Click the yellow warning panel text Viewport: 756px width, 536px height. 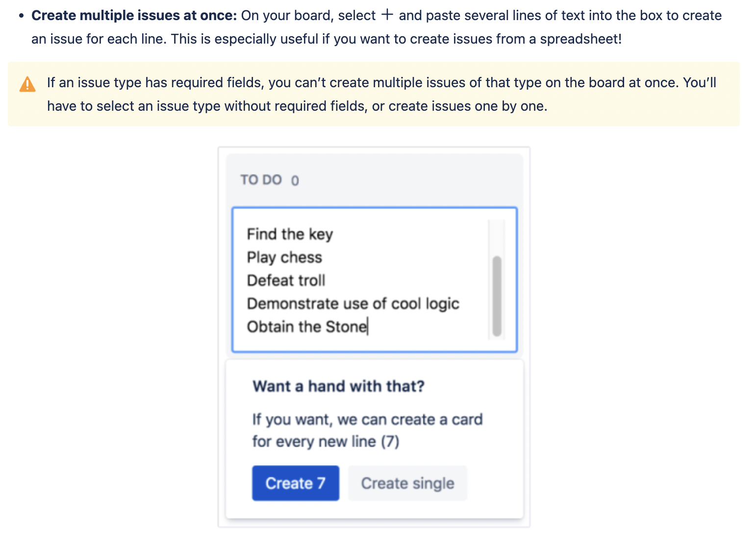point(381,94)
